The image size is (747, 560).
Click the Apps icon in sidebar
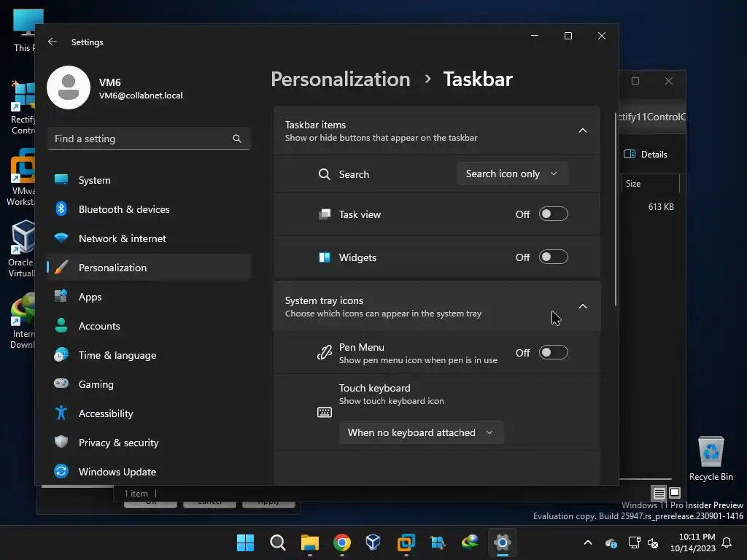pos(61,296)
